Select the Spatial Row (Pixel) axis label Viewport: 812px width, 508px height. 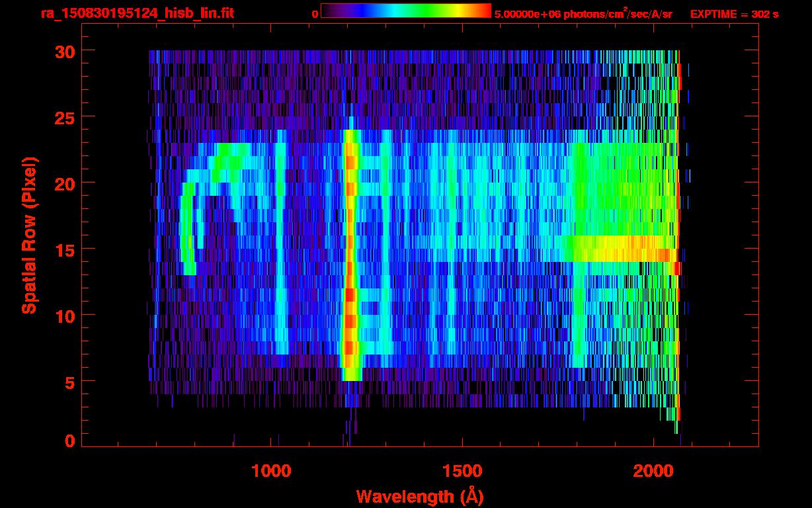[29, 235]
